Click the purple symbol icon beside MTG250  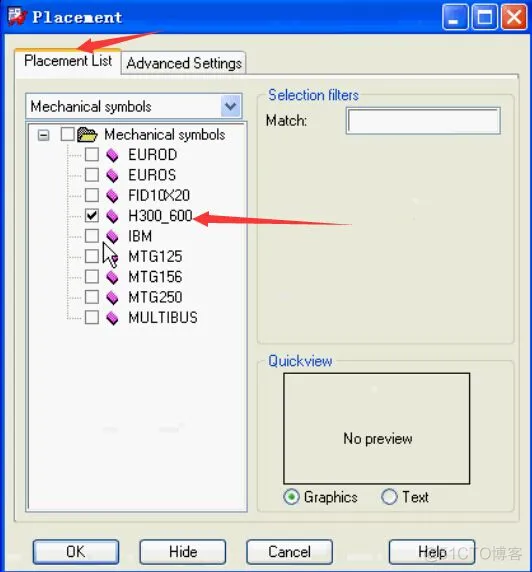tap(112, 298)
